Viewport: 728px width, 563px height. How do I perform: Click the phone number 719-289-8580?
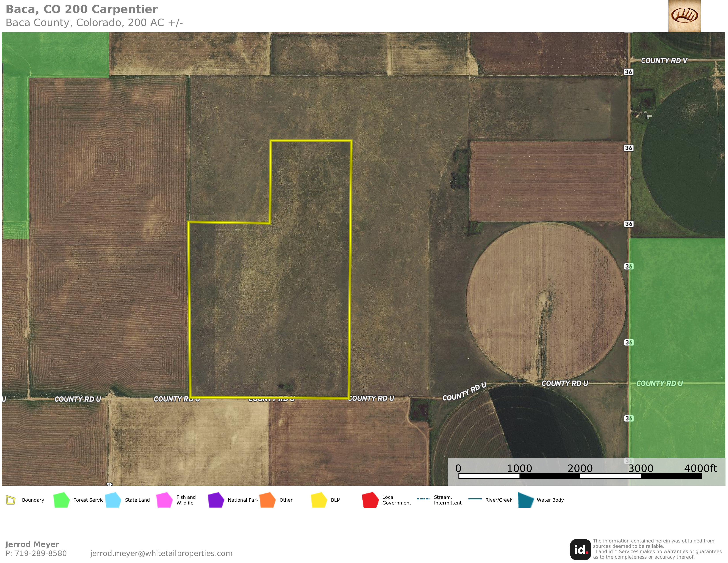pyautogui.click(x=41, y=553)
